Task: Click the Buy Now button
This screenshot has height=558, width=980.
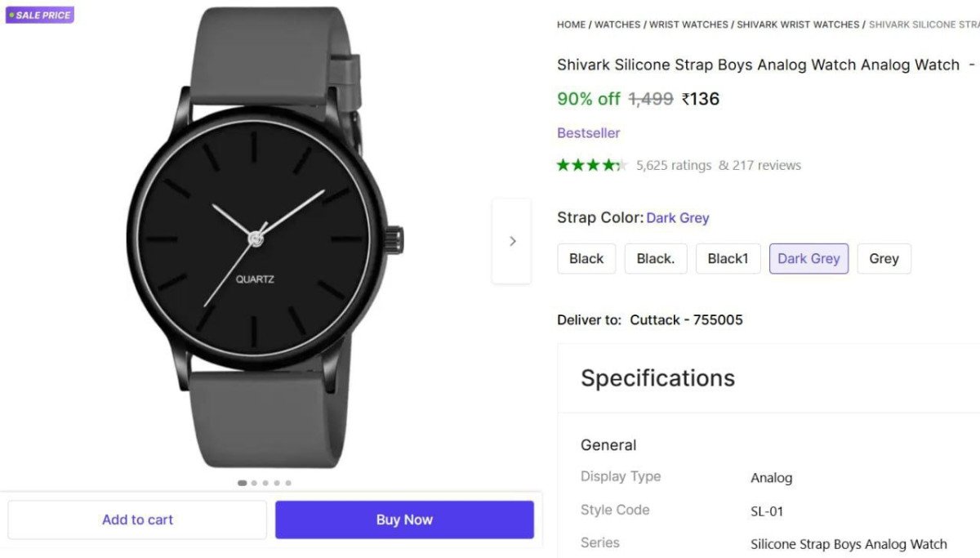Action: (404, 520)
